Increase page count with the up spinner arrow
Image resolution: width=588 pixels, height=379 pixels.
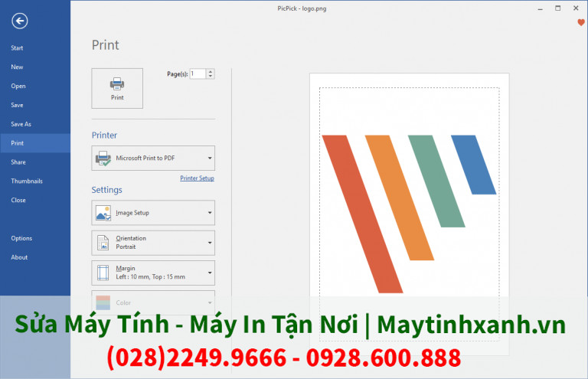211,71
